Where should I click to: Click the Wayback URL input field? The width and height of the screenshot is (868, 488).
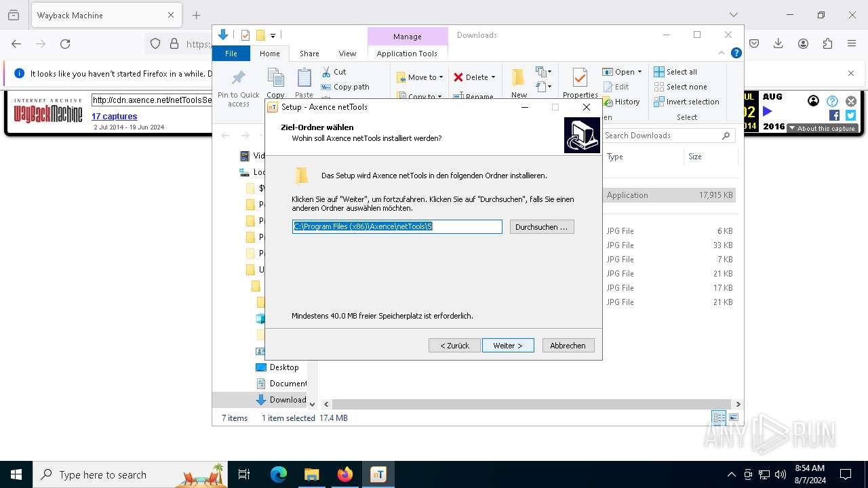(153, 100)
